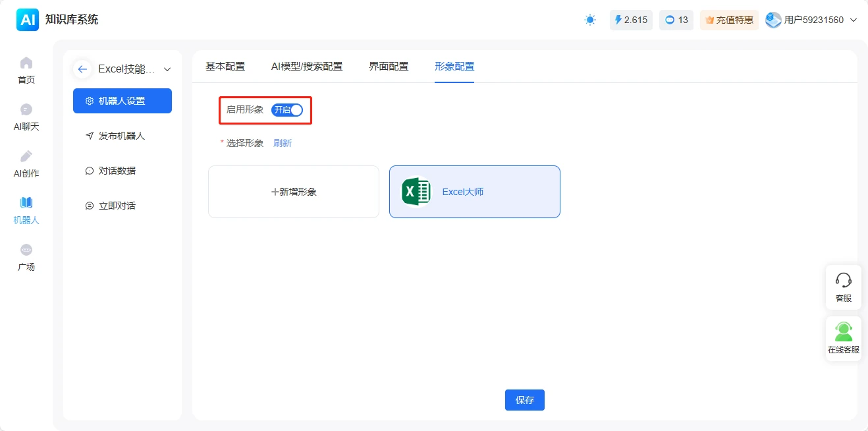Open the AI模型/搜索配置 tab
The width and height of the screenshot is (868, 431).
pyautogui.click(x=308, y=66)
